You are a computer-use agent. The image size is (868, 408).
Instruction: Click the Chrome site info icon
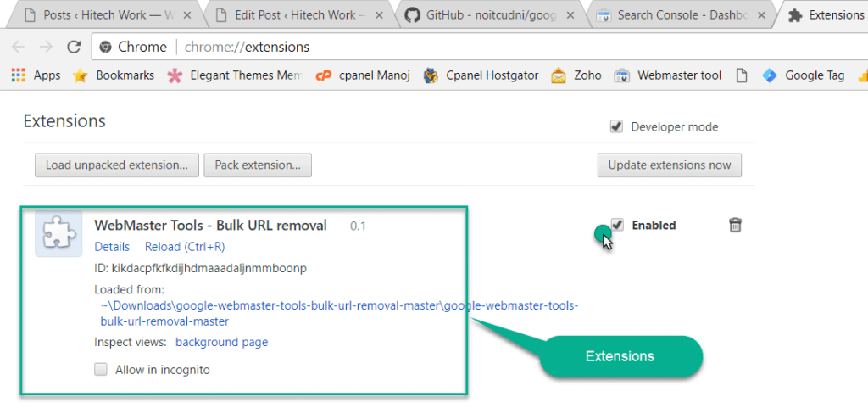click(105, 47)
